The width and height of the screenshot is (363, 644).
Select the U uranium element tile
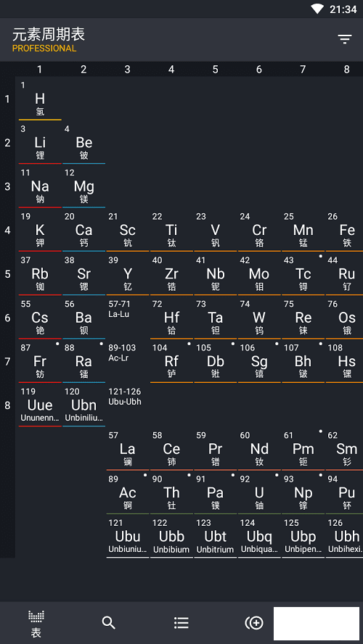pyautogui.click(x=259, y=492)
